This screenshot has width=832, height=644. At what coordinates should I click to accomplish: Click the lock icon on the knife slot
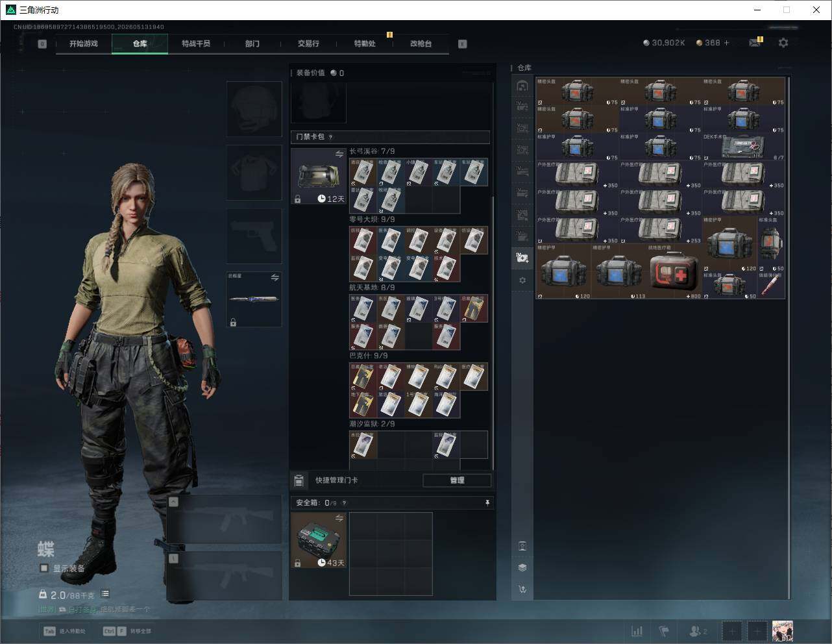click(233, 322)
